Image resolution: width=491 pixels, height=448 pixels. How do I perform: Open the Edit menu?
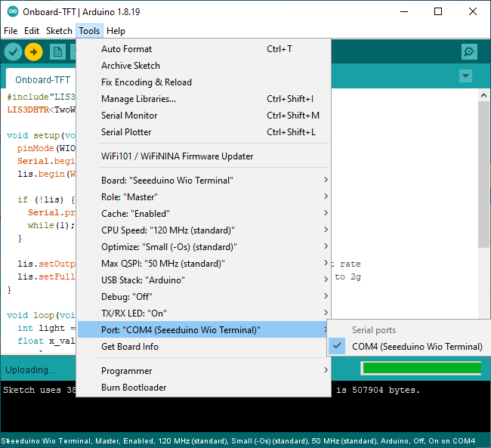click(x=32, y=31)
